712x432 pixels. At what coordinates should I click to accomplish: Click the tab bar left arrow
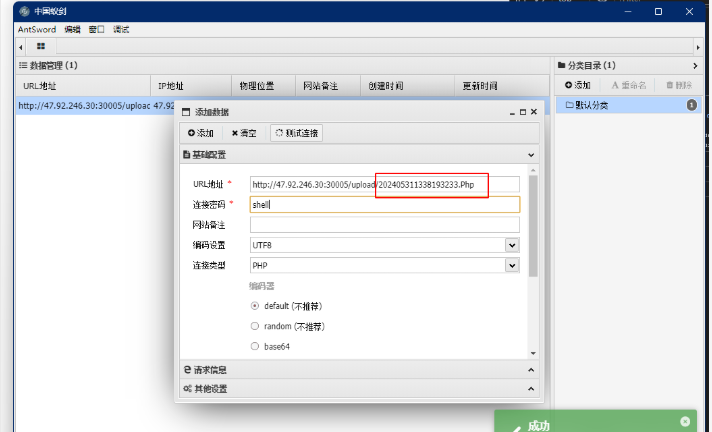(x=20, y=47)
